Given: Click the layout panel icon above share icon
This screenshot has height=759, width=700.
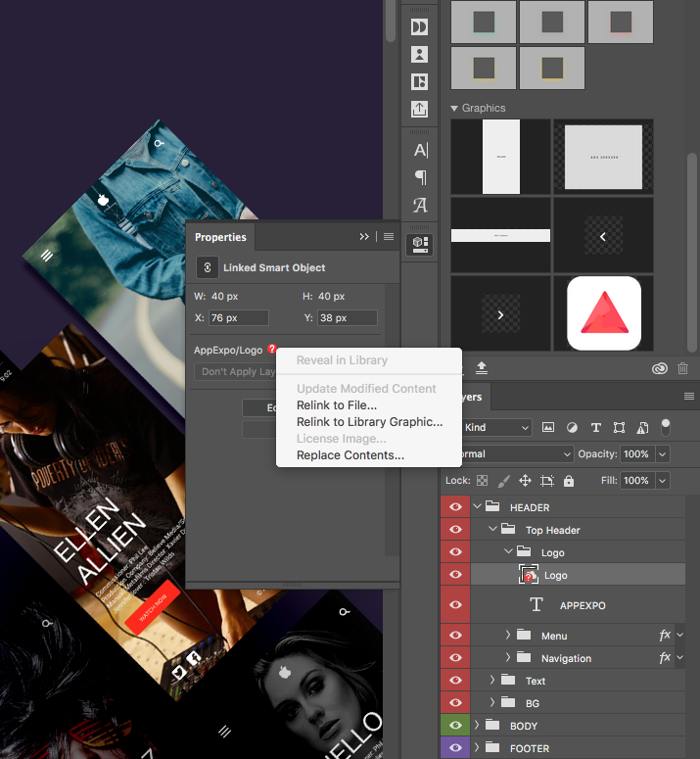Looking at the screenshot, I should coord(419,82).
